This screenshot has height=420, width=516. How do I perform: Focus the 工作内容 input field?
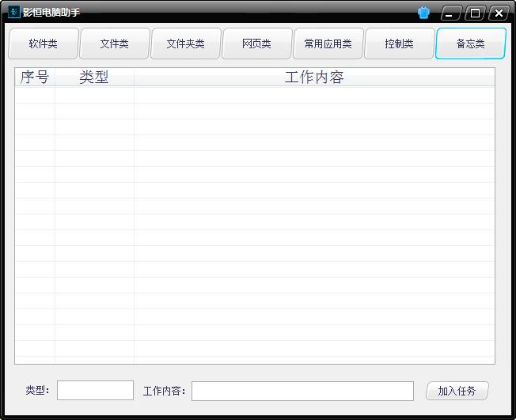click(302, 391)
